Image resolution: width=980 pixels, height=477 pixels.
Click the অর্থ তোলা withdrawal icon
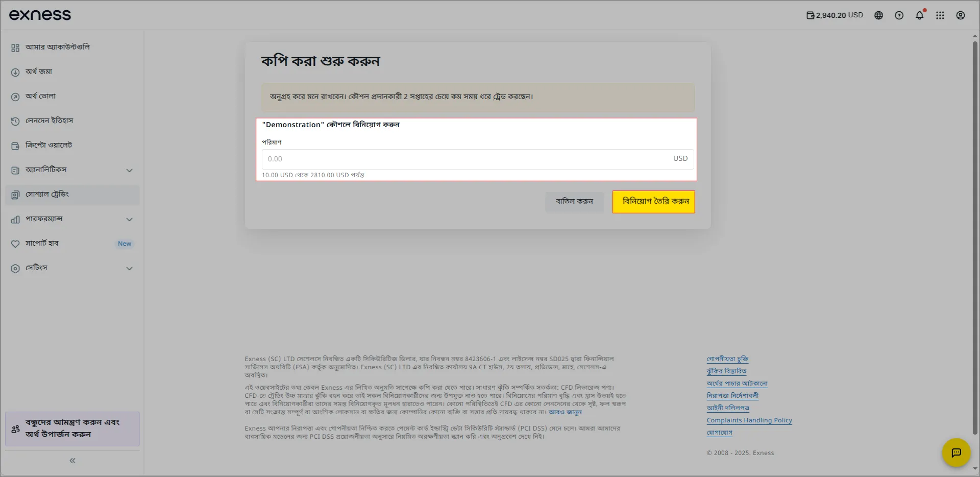15,97
